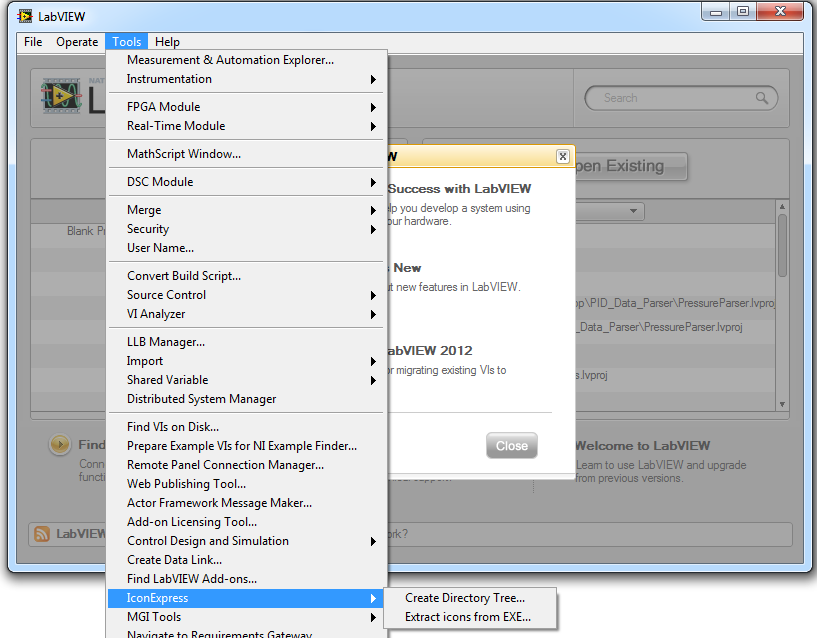Click the recent files scroll up arrow

pos(782,207)
